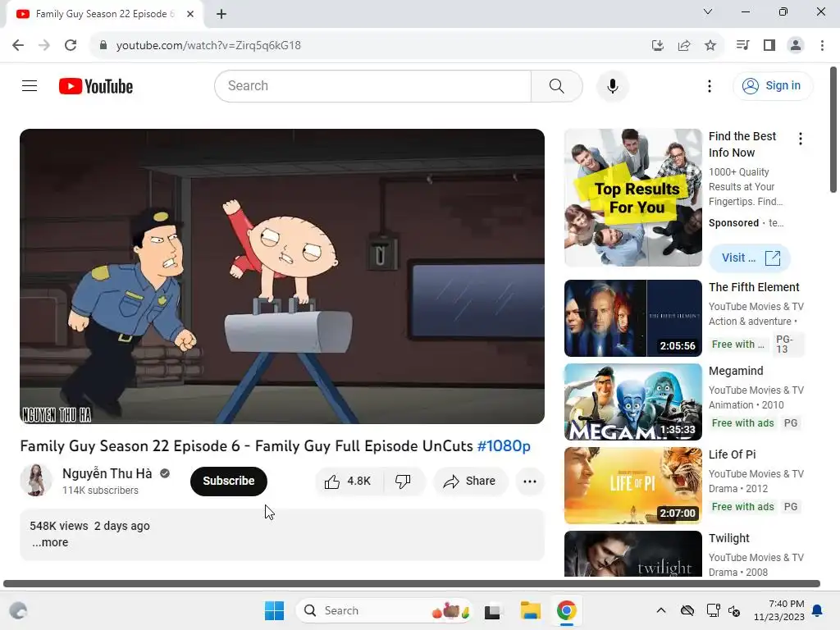Open Chrome three-dot menu

click(x=822, y=45)
